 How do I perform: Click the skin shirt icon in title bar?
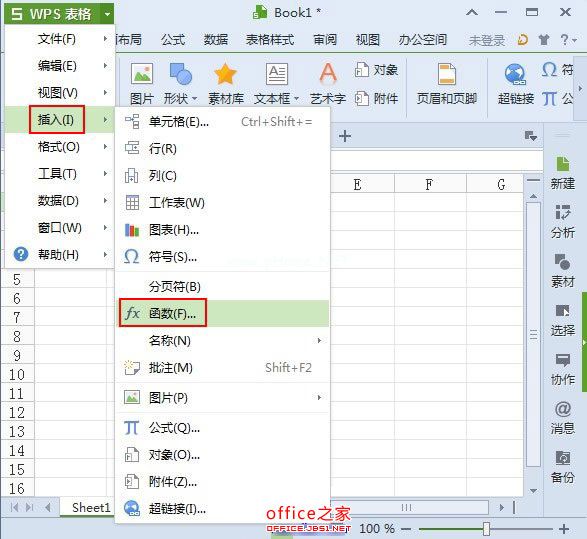(544, 40)
